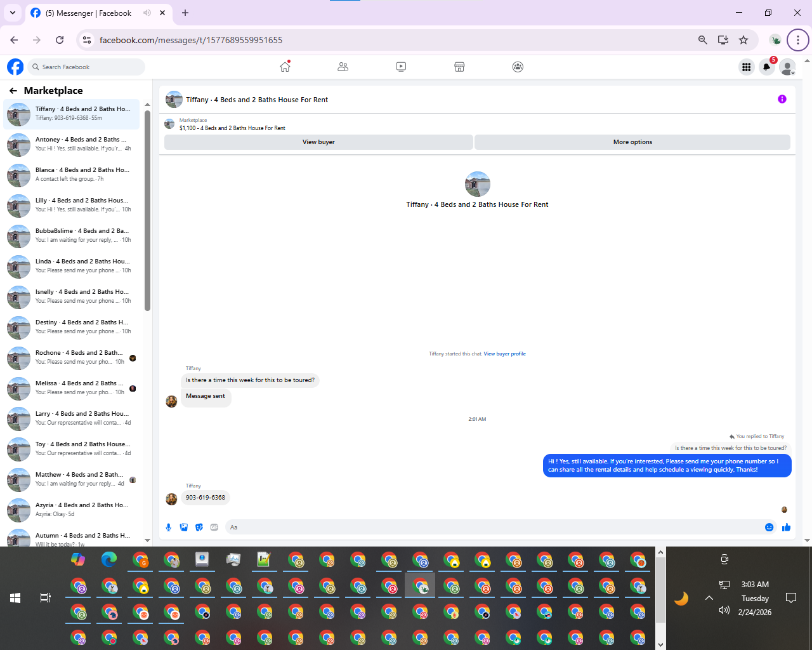
Task: Choose a GIF from the GIF icon
Action: coord(214,527)
